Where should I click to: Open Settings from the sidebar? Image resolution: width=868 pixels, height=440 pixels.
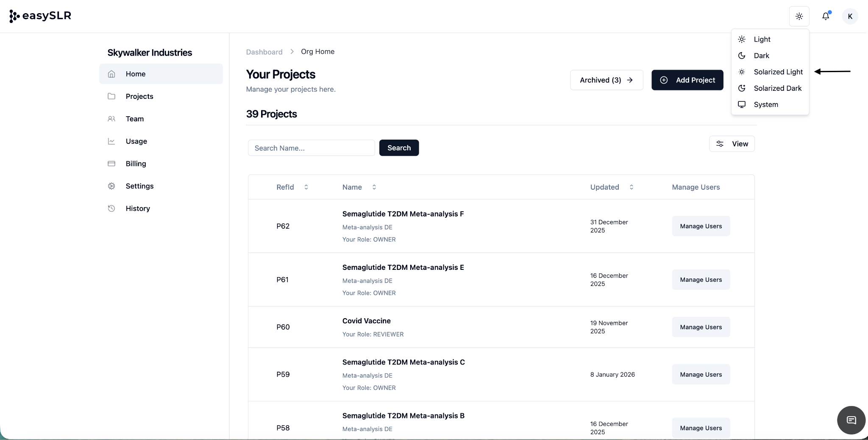[139, 186]
